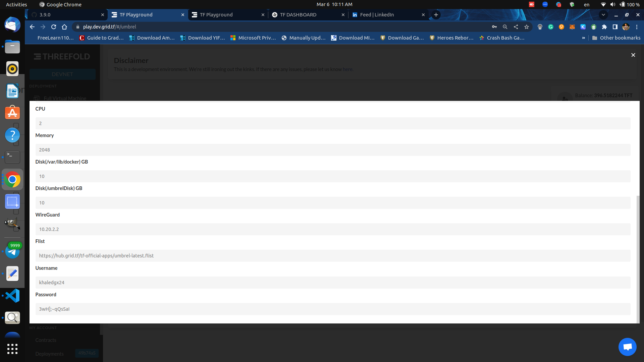The height and width of the screenshot is (362, 644).
Task: Click the Username input field
Action: tap(332, 282)
